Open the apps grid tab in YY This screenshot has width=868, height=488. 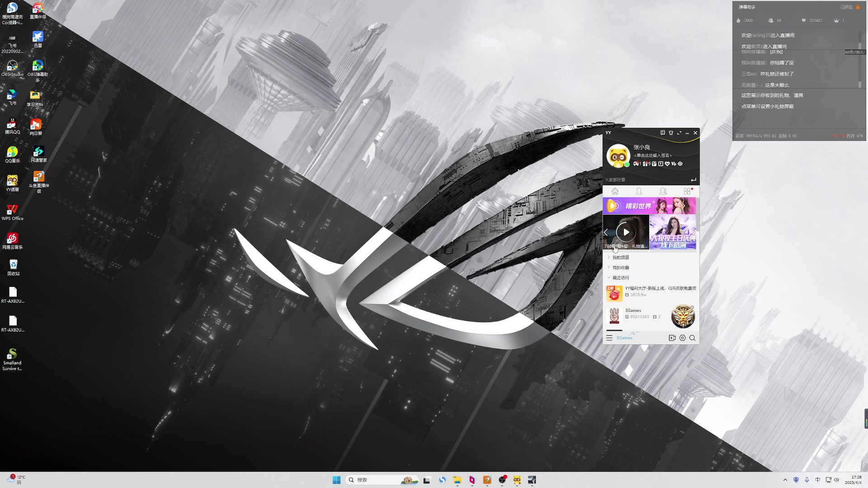coord(687,191)
